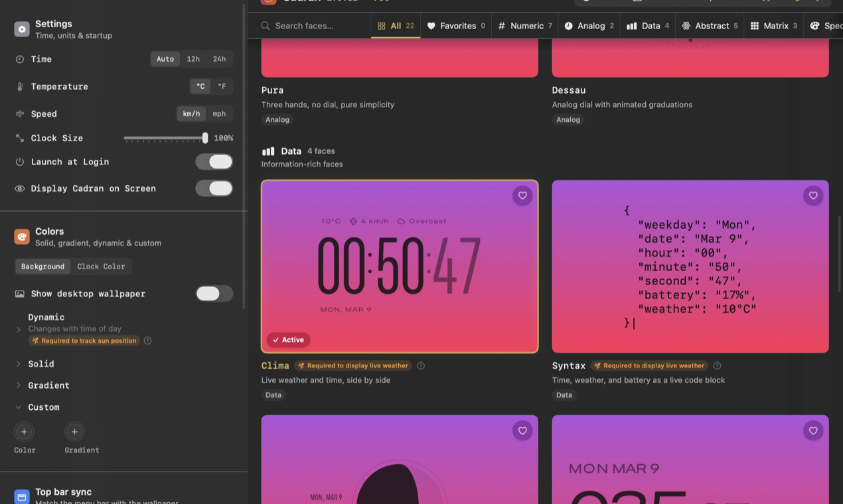Select km/h speed unit
The height and width of the screenshot is (504, 843).
point(191,114)
